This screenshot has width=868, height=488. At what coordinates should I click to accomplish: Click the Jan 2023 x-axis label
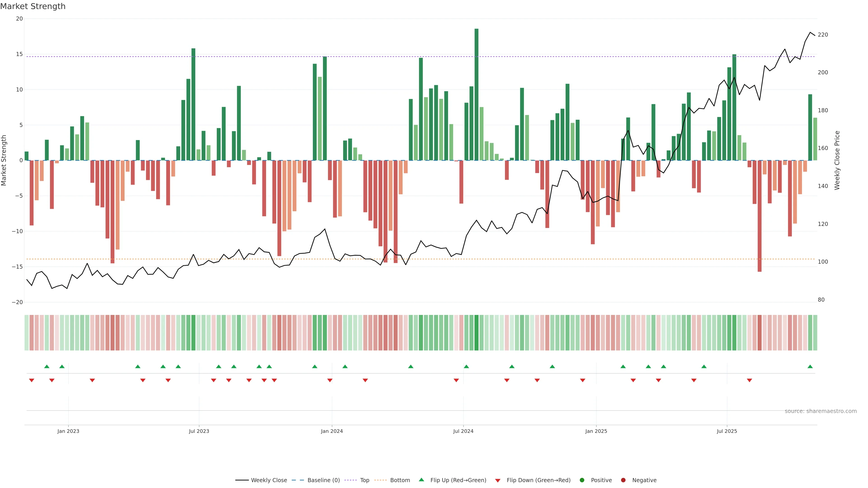coord(68,431)
